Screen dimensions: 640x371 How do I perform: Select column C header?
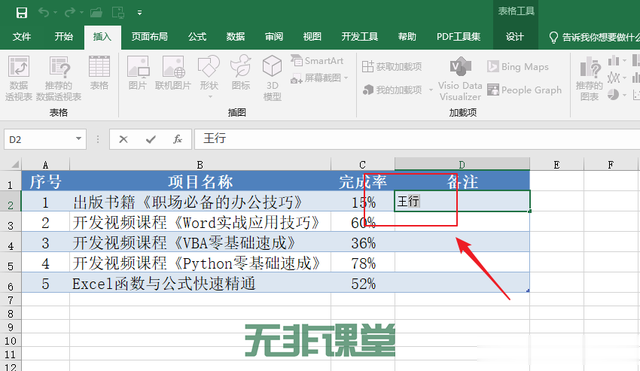coord(362,164)
